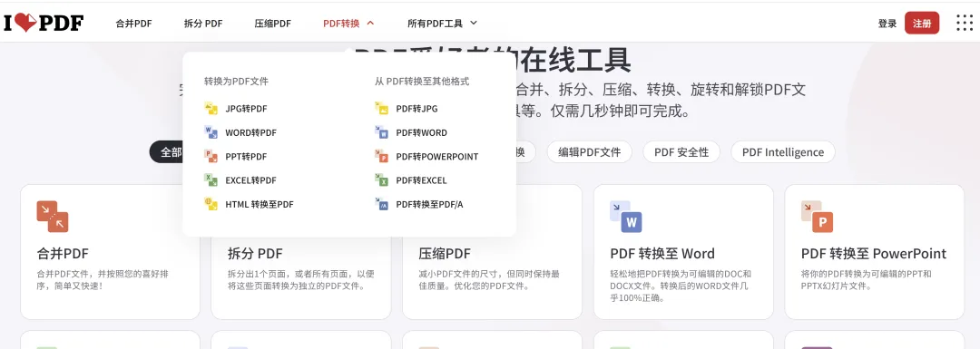Click the PDF转JPG icon
Viewport: 980px width, 349px height.
[x=381, y=109]
